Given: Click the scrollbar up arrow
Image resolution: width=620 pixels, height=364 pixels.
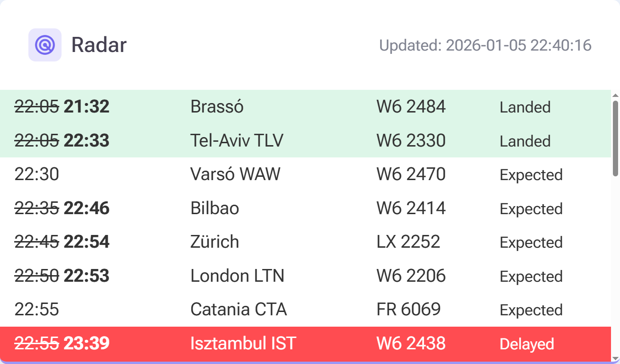Looking at the screenshot, I should [x=615, y=94].
